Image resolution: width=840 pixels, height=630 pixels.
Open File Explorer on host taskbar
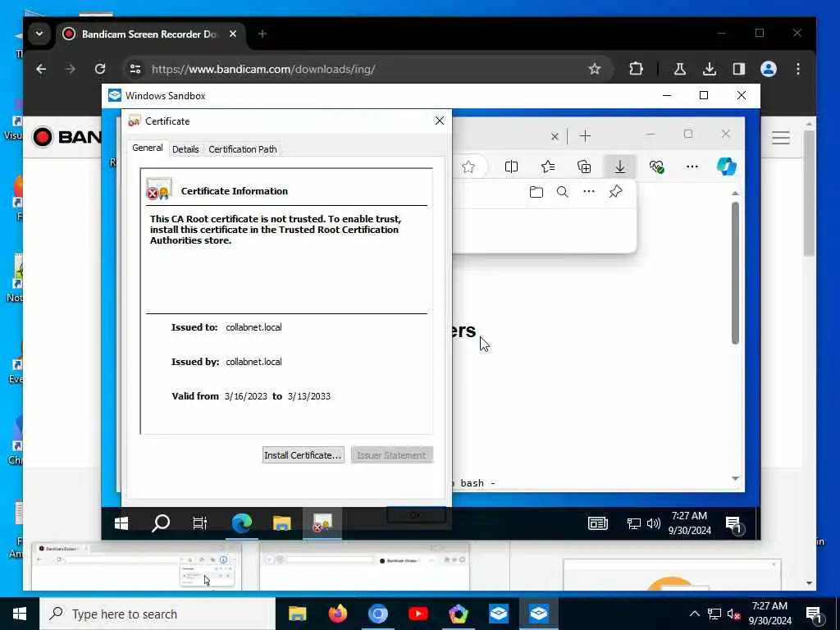pos(297,614)
